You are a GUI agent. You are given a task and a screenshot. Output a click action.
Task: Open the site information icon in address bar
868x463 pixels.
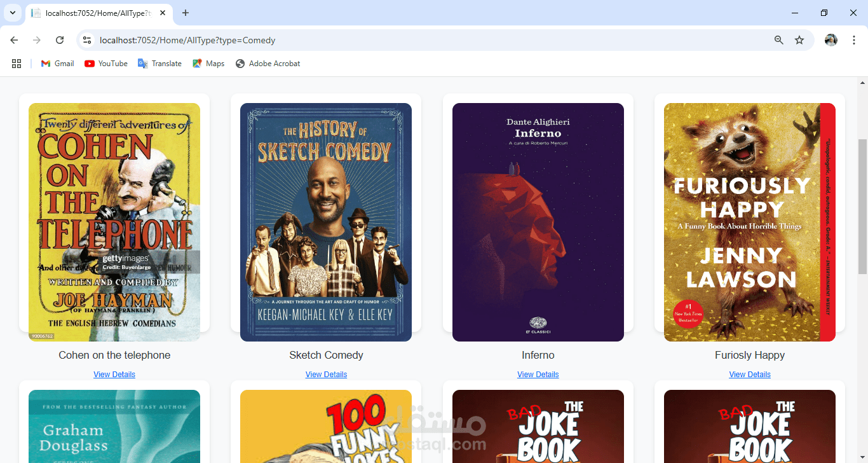tap(87, 40)
